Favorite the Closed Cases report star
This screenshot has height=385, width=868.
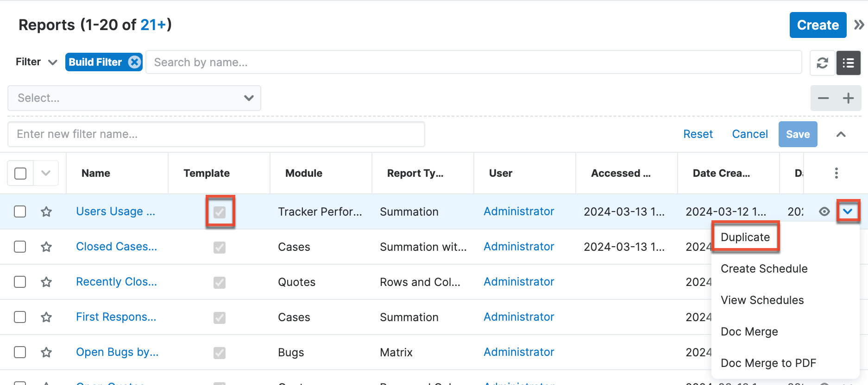(x=46, y=247)
